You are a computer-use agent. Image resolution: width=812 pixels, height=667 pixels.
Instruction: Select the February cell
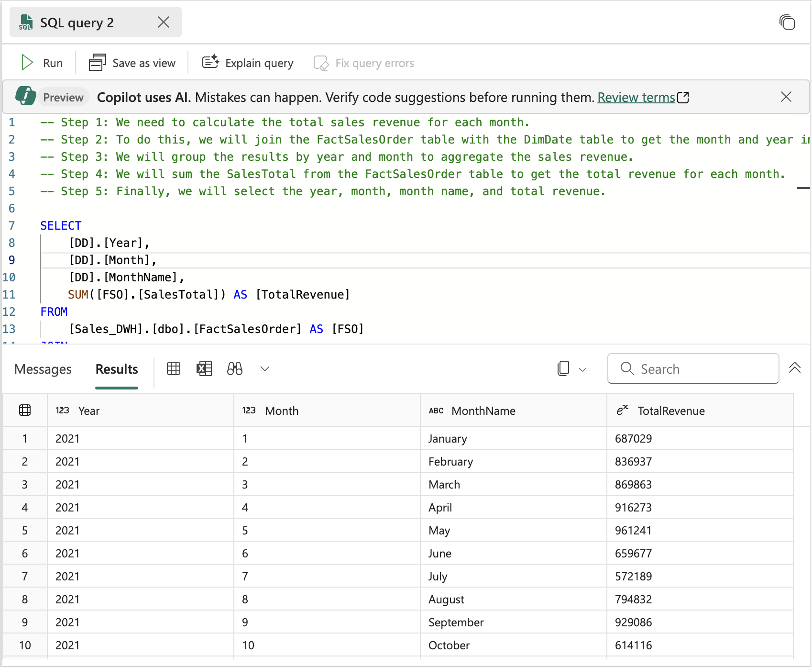[514, 461]
